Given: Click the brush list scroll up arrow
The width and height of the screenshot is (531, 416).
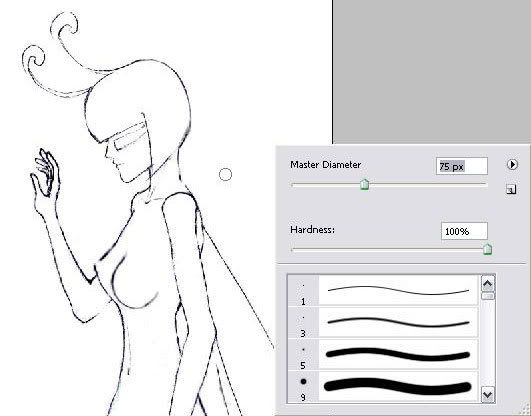Looking at the screenshot, I should (488, 284).
